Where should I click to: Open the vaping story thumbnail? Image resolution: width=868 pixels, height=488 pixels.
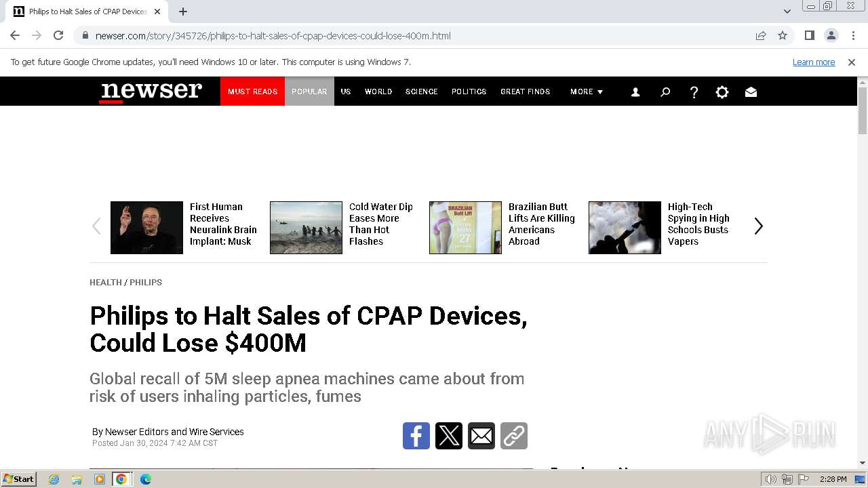point(625,228)
